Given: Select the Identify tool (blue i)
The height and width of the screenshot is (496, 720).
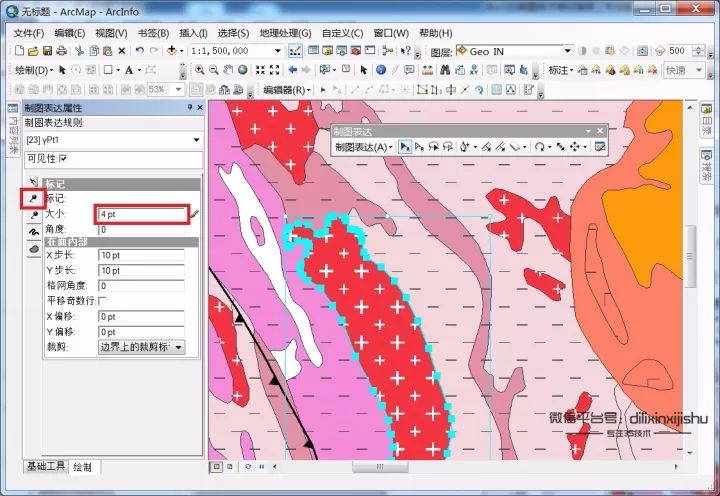Looking at the screenshot, I should point(381,70).
